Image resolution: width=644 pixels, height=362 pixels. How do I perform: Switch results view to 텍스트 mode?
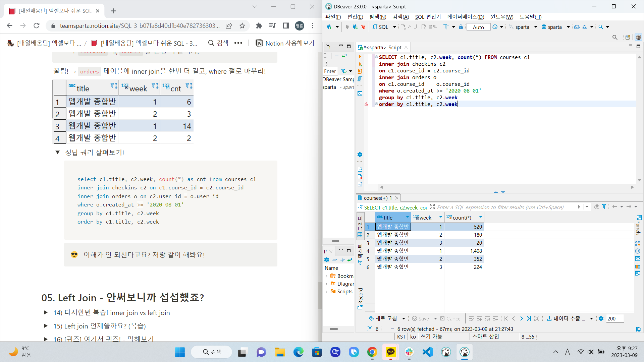coord(360,255)
